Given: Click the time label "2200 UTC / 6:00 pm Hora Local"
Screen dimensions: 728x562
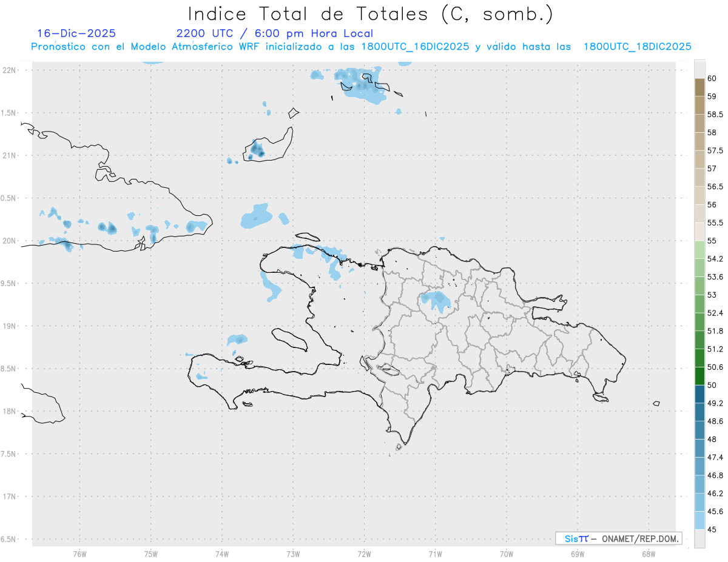Looking at the screenshot, I should click(x=275, y=33).
